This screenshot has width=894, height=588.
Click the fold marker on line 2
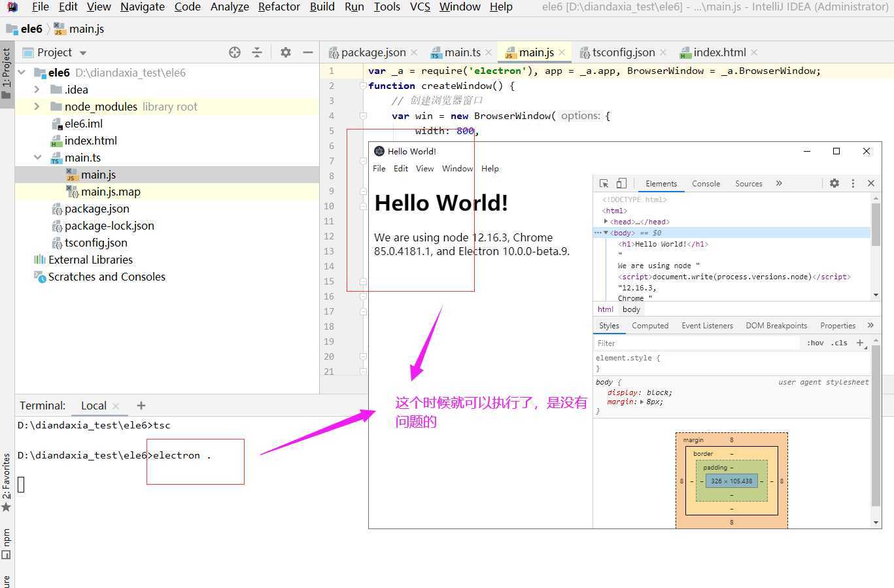point(363,86)
